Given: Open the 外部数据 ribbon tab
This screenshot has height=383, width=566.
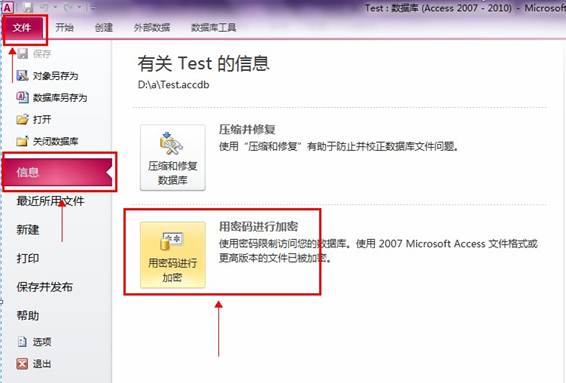Looking at the screenshot, I should (152, 27).
